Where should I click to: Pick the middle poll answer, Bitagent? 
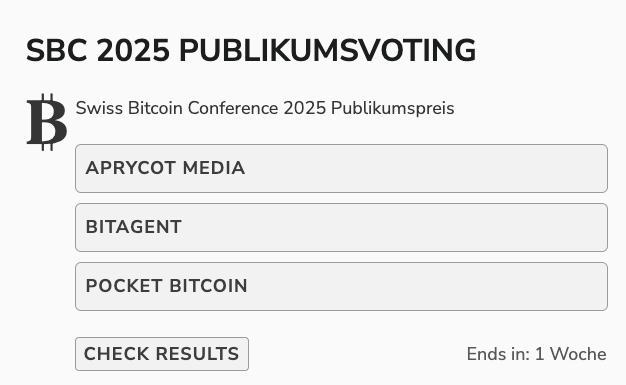pos(341,228)
